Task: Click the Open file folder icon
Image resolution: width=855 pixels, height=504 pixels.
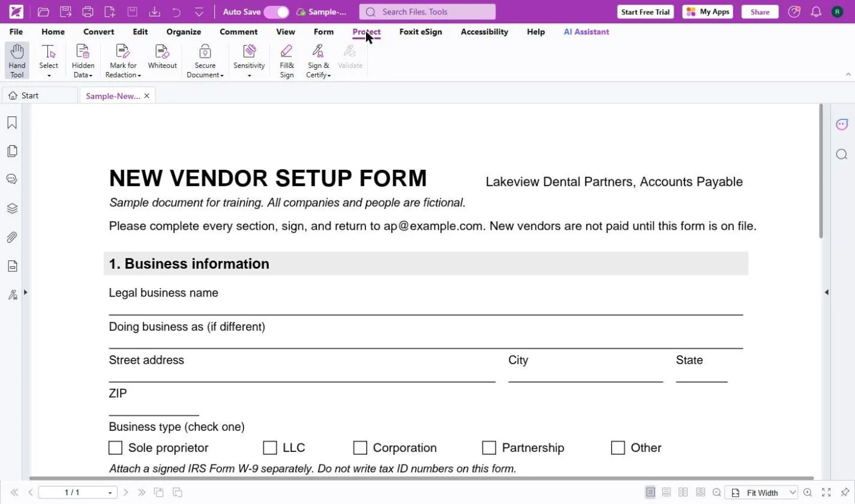Action: (43, 11)
